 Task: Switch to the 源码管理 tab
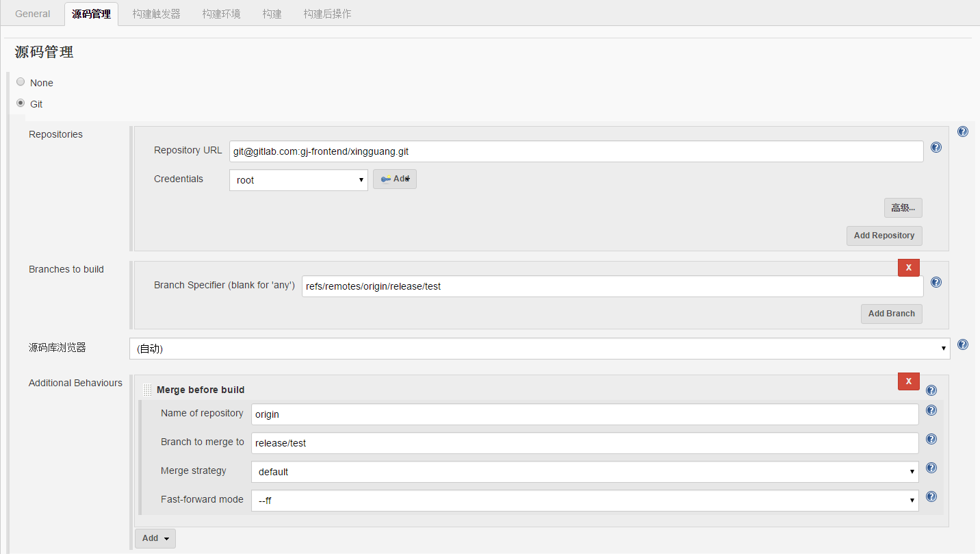[x=91, y=14]
